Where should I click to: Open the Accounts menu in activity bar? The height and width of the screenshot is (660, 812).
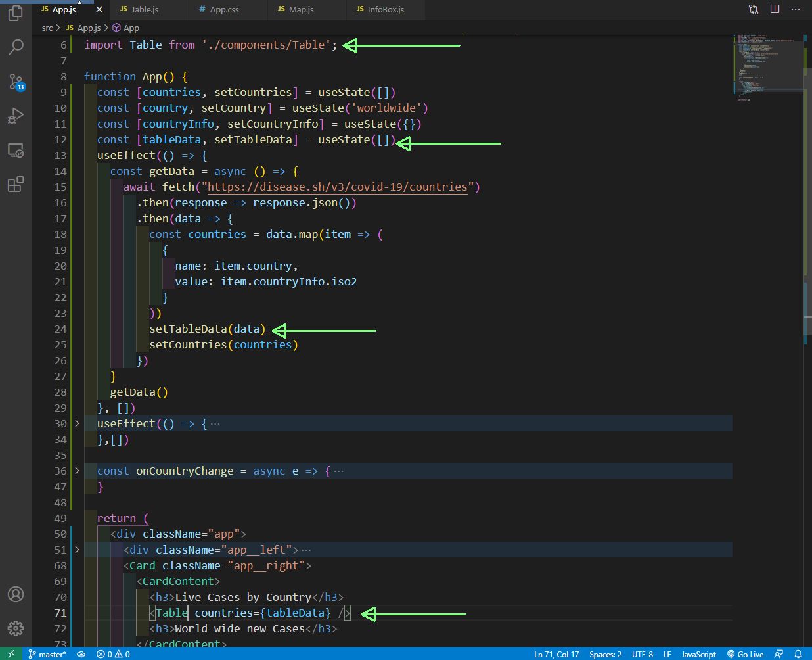click(x=16, y=594)
